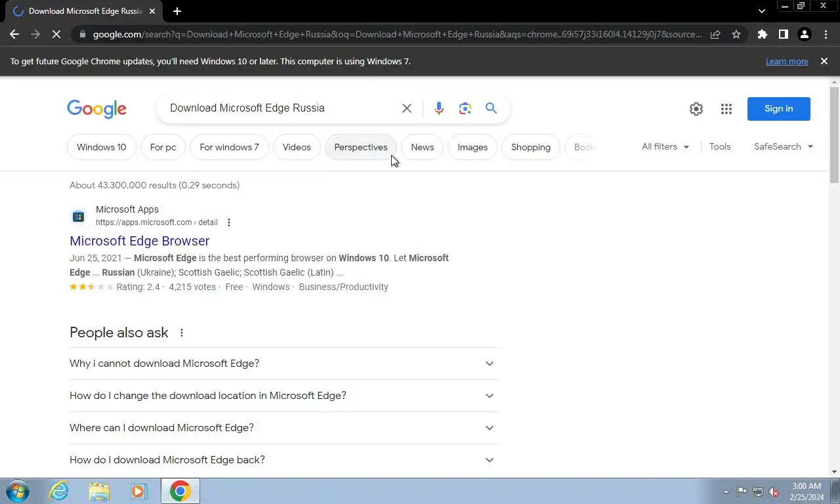
Task: Click the results count text
Action: [154, 185]
